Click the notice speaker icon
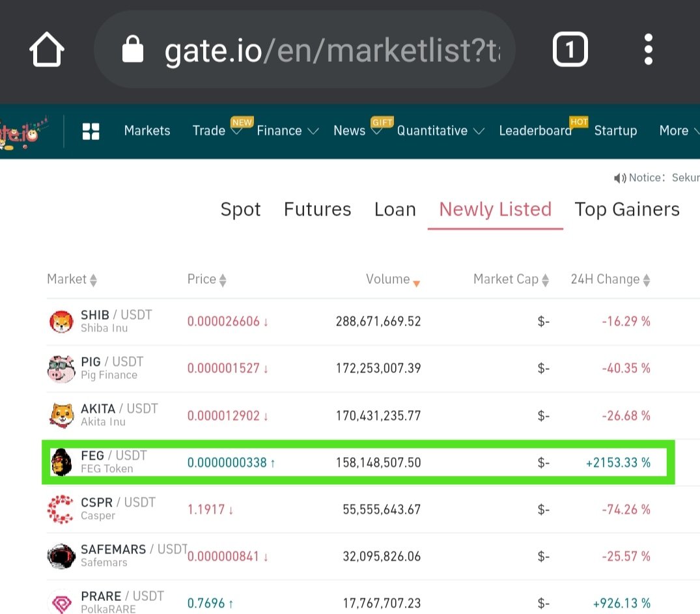The width and height of the screenshot is (700, 614). coord(620,178)
